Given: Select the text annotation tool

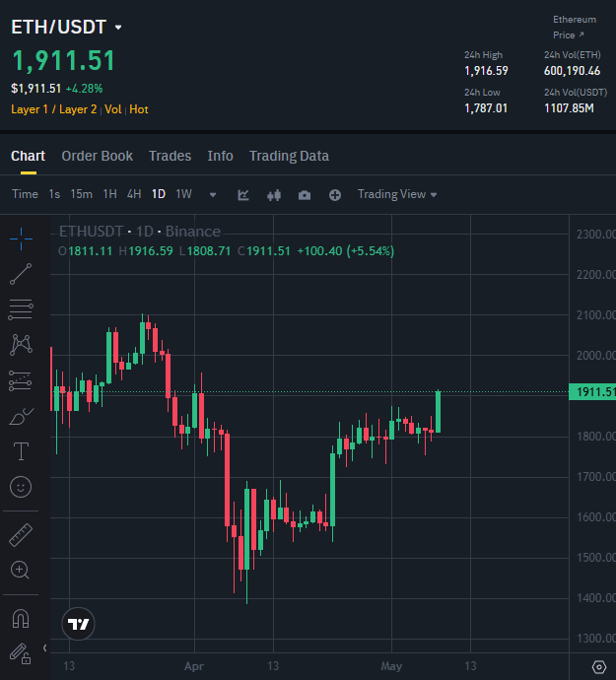Looking at the screenshot, I should pyautogui.click(x=21, y=451).
